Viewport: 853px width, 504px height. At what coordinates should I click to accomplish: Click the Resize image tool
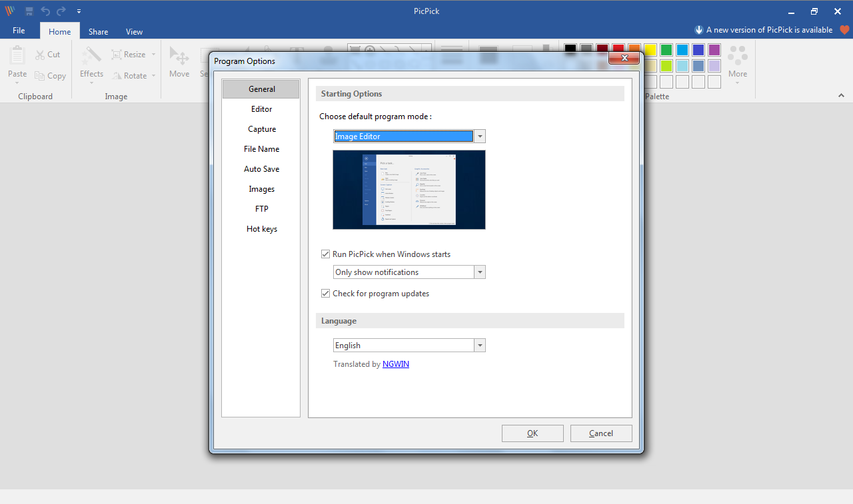[x=128, y=55]
